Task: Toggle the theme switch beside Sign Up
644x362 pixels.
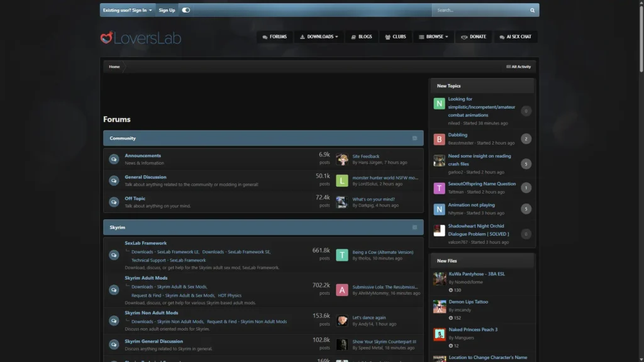Action: tap(186, 10)
